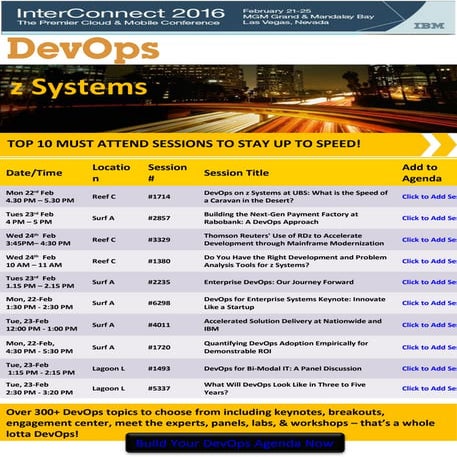Click 'TOP 10 MUST ATTEND SESSIONS' heading

pyautogui.click(x=184, y=144)
